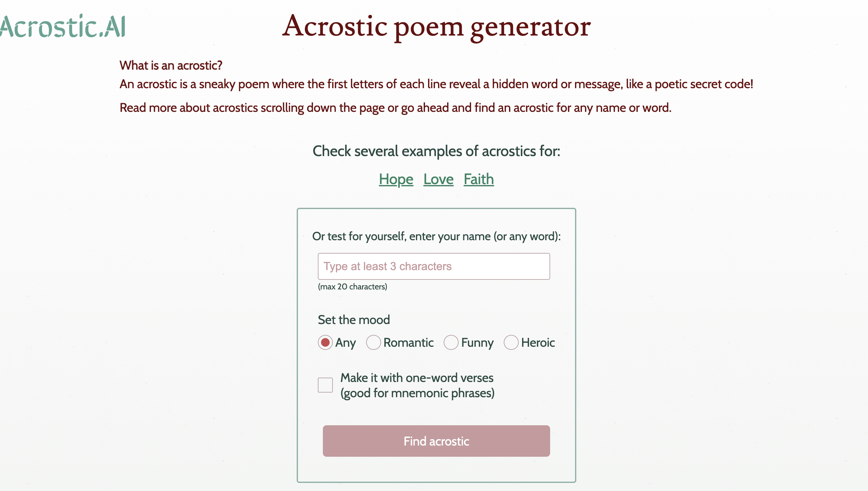The height and width of the screenshot is (491, 868).
Task: Open the Hope acrostic examples link
Action: [396, 179]
